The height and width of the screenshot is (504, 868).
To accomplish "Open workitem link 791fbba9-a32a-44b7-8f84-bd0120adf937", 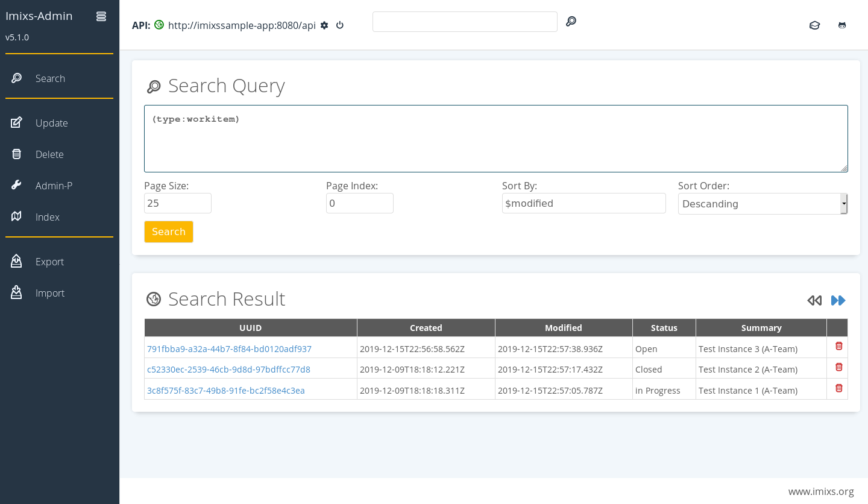I will click(x=229, y=349).
